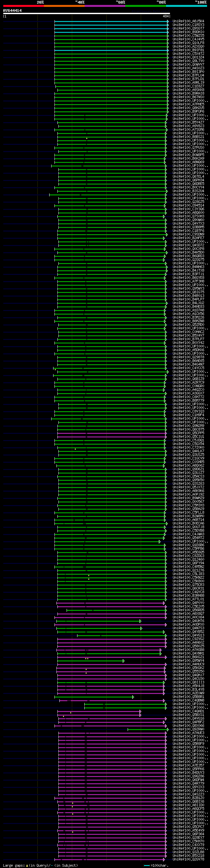This screenshot has height=868, width=210.
Task: Click the purple ~60% identity legend segment
Action: point(105,6)
